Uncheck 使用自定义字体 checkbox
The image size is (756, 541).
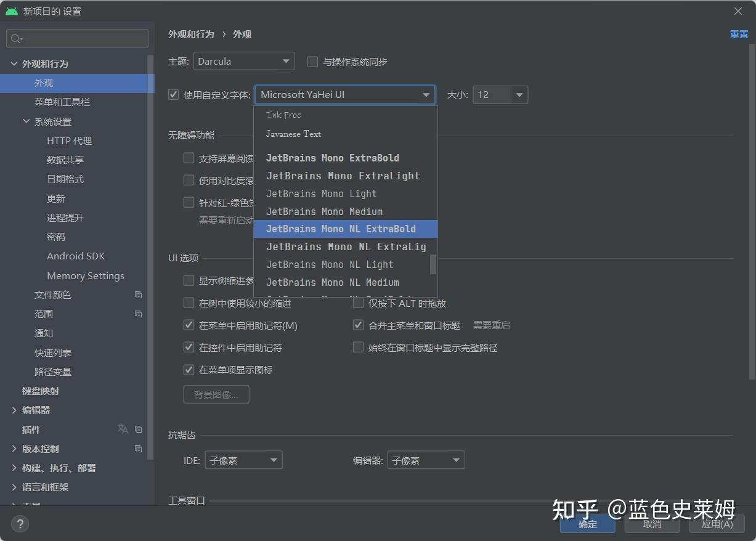pos(174,94)
